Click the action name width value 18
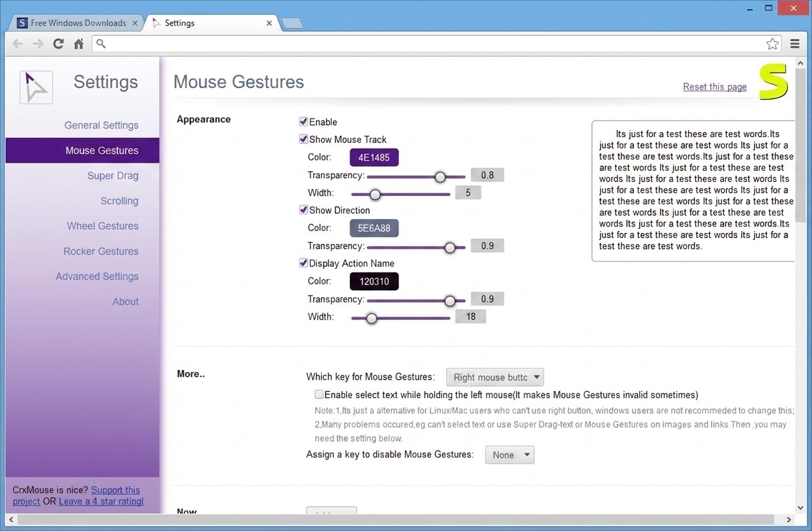812x531 pixels. coord(471,317)
